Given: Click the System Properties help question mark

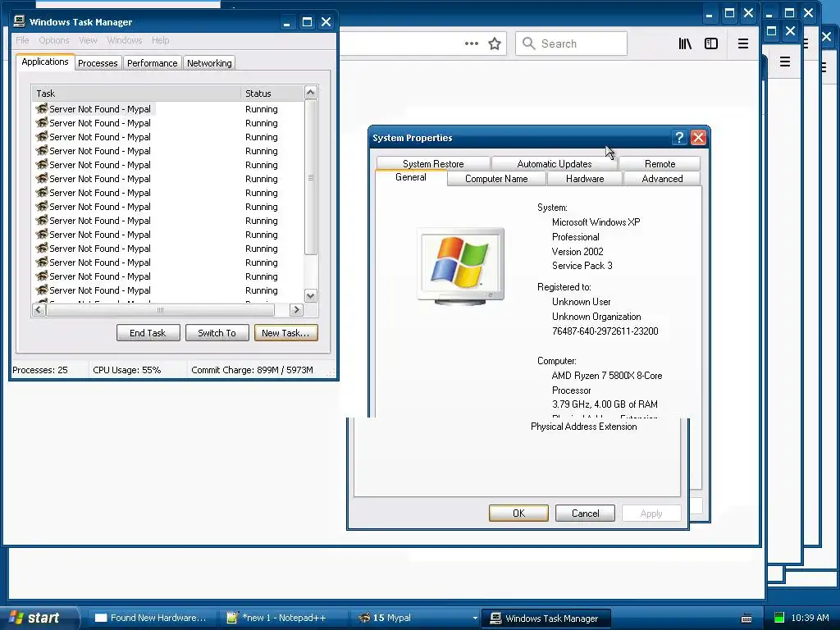Looking at the screenshot, I should [679, 138].
